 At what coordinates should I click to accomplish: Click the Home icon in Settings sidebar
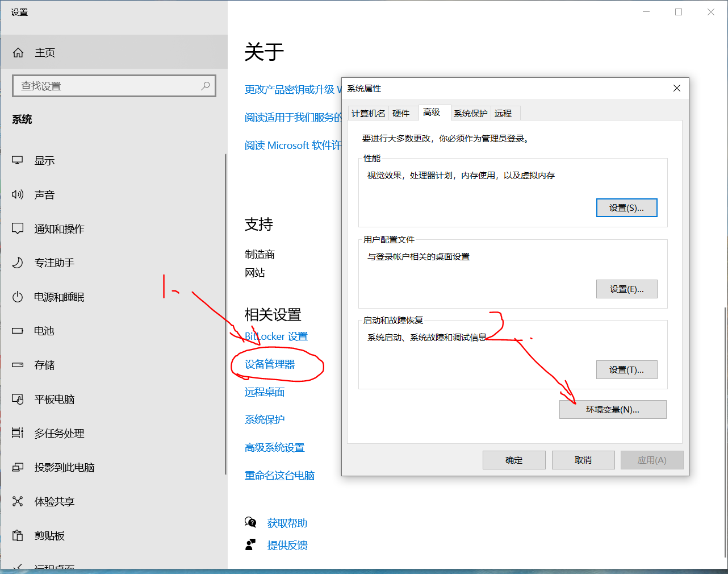point(18,53)
